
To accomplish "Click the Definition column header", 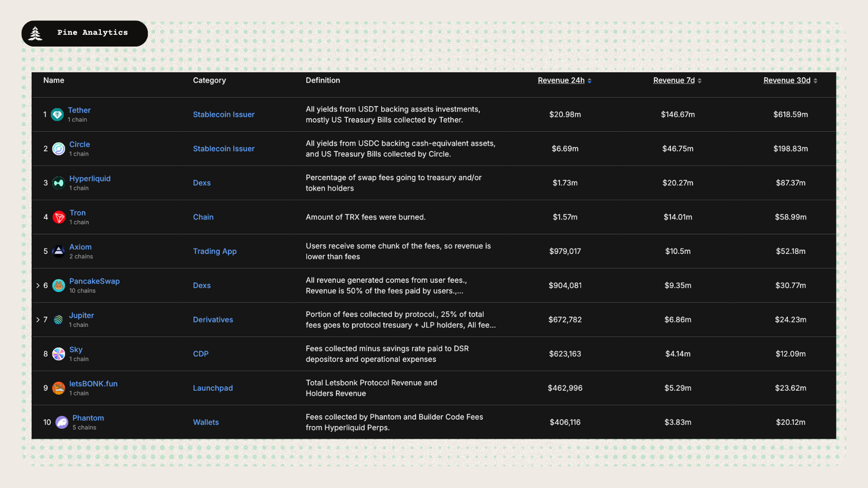I will coord(323,80).
